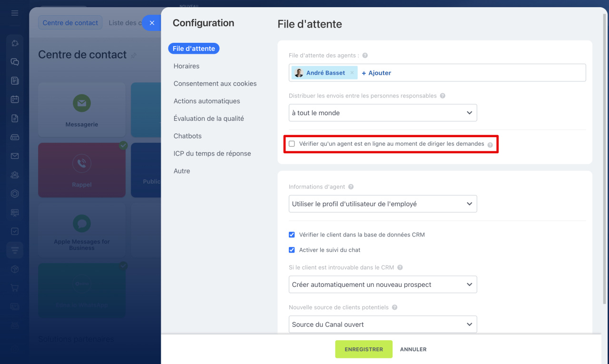Open the shopping cart icon in the sidebar
This screenshot has height=364, width=609.
pos(15,288)
